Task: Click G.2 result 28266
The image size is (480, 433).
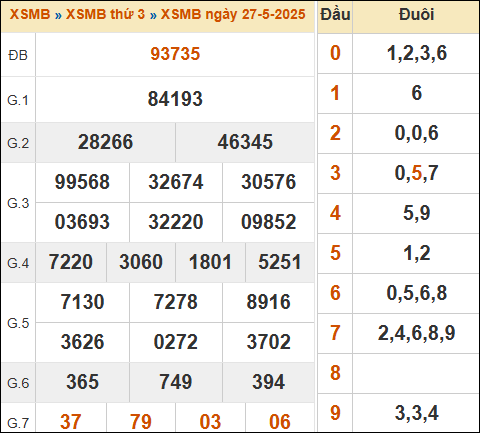Action: 105,142
